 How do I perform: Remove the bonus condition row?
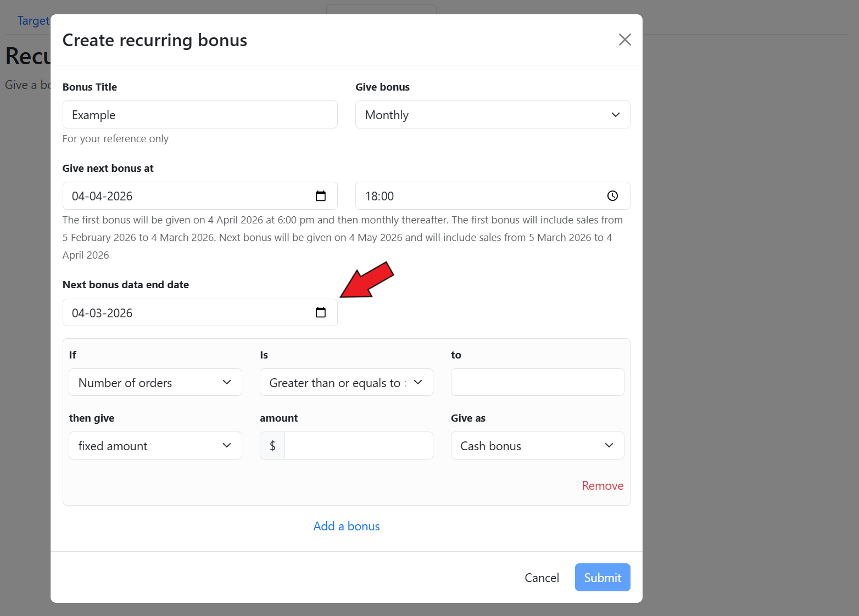602,486
